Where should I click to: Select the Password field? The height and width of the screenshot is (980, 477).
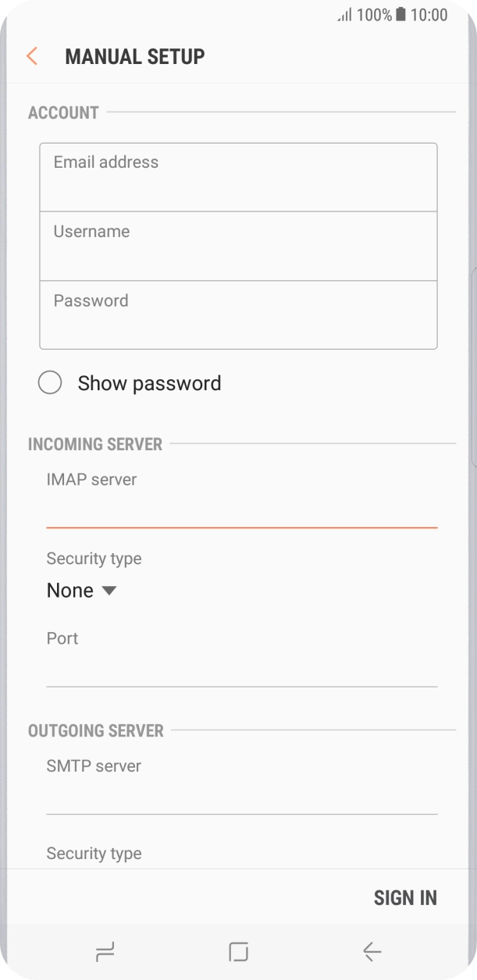(238, 314)
